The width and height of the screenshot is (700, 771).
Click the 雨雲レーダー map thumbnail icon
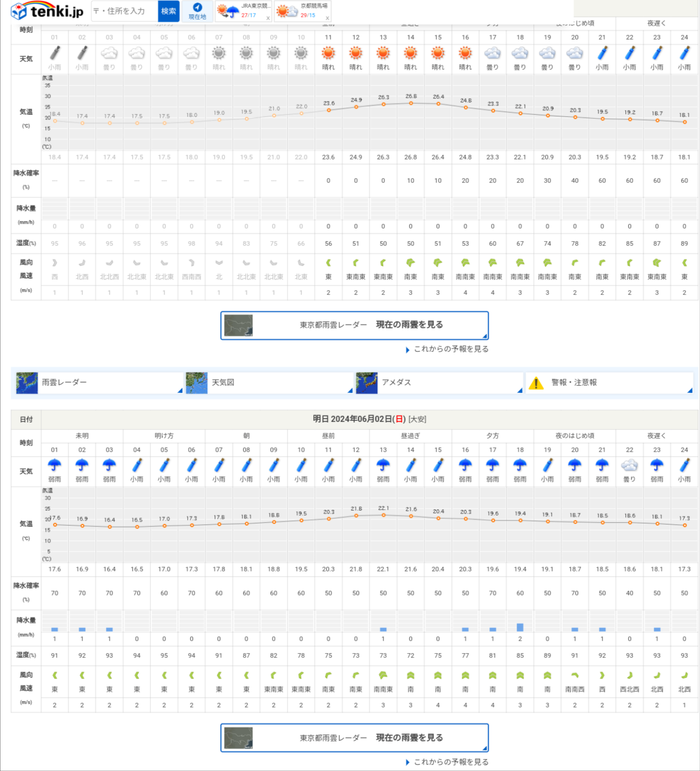27,383
